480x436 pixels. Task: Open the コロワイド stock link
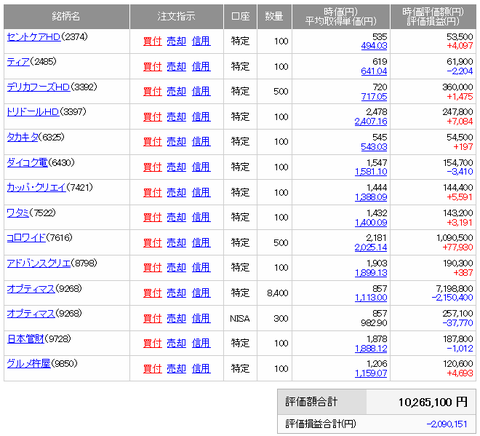click(x=26, y=238)
